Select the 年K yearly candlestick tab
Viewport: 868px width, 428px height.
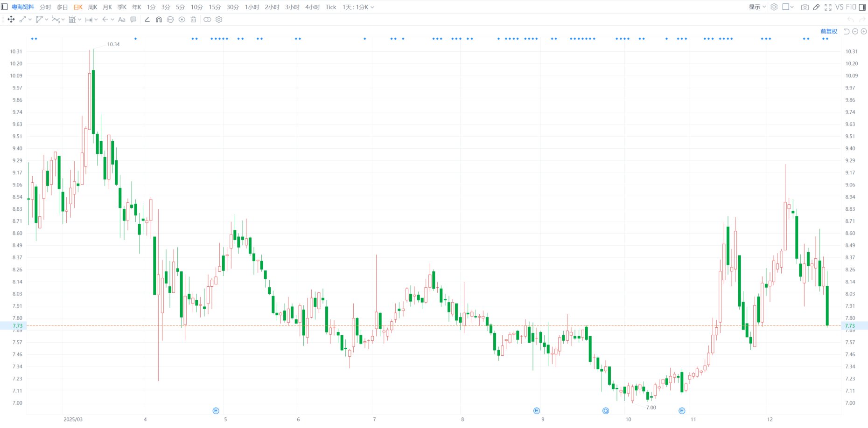[136, 7]
